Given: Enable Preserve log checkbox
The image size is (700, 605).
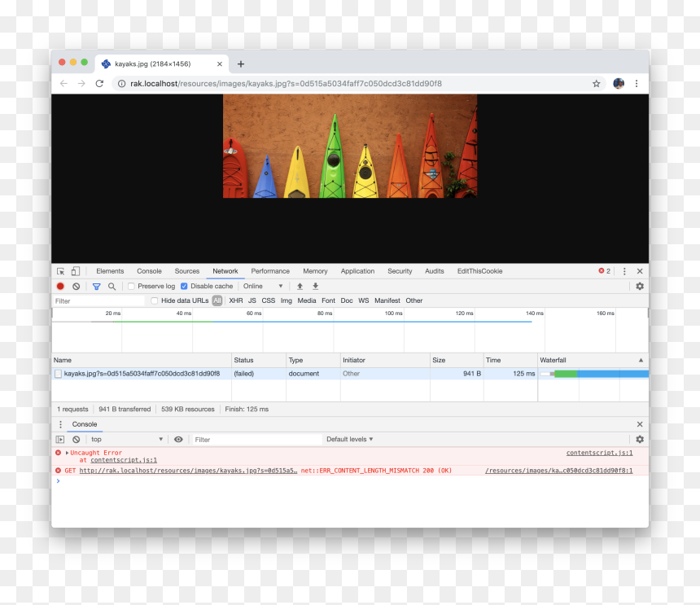Looking at the screenshot, I should [x=131, y=286].
